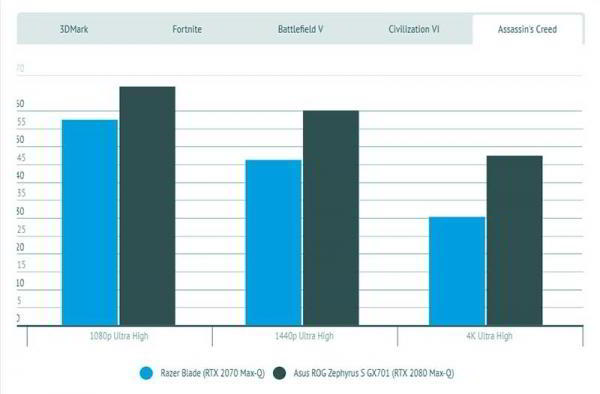
Task: Click the blue Razer bar at 1080p Ultra High
Action: coord(90,223)
